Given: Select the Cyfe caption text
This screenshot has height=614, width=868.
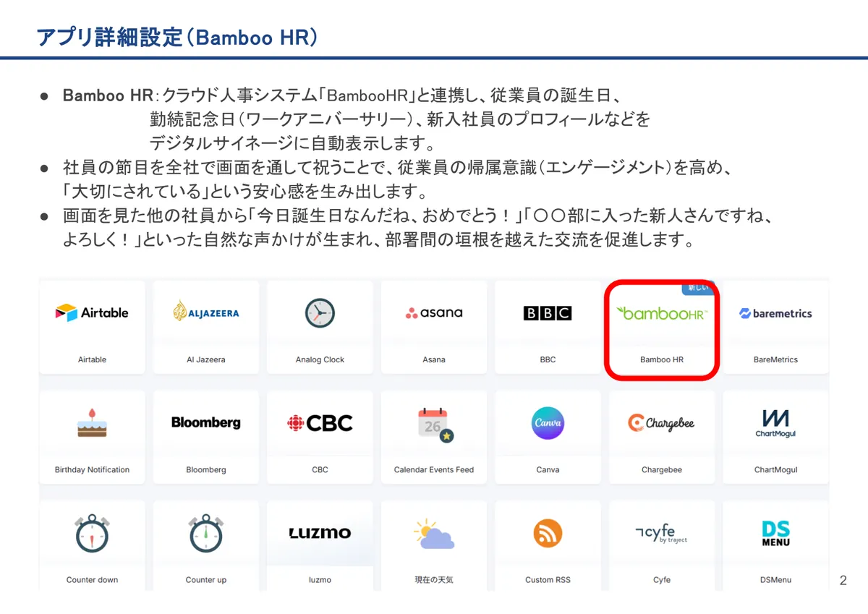Looking at the screenshot, I should tap(661, 579).
